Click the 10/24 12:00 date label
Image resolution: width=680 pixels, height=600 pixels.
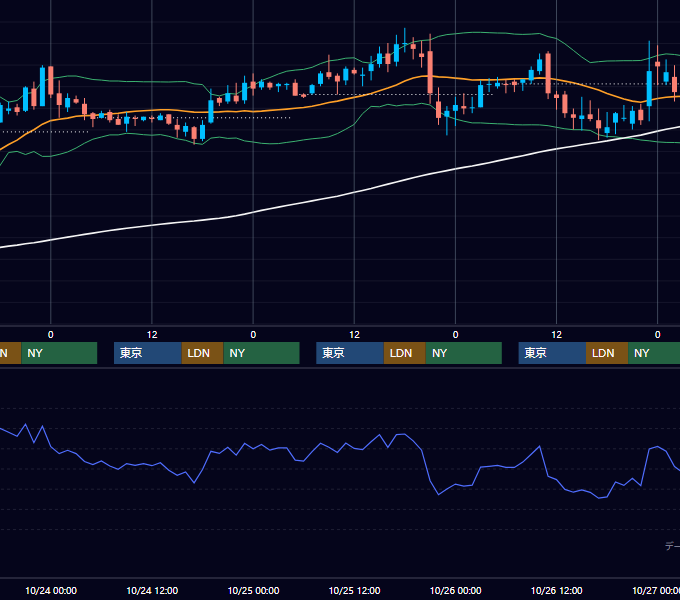pos(152,590)
